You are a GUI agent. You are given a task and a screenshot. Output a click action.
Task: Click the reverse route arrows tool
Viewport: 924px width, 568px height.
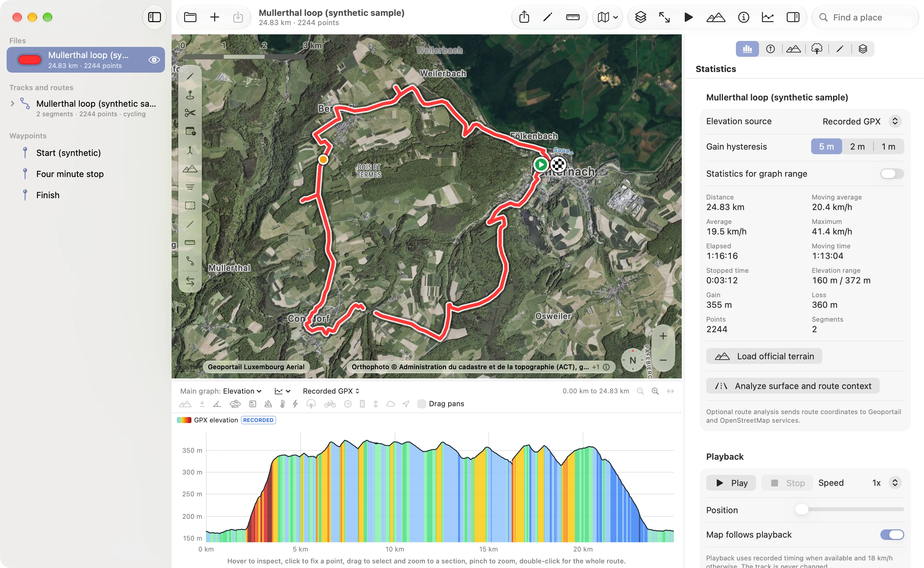tap(190, 281)
